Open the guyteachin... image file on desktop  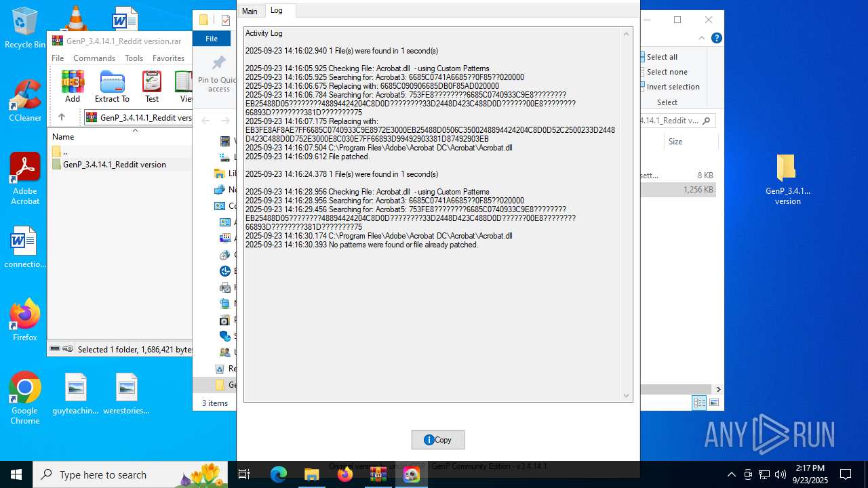click(x=75, y=394)
